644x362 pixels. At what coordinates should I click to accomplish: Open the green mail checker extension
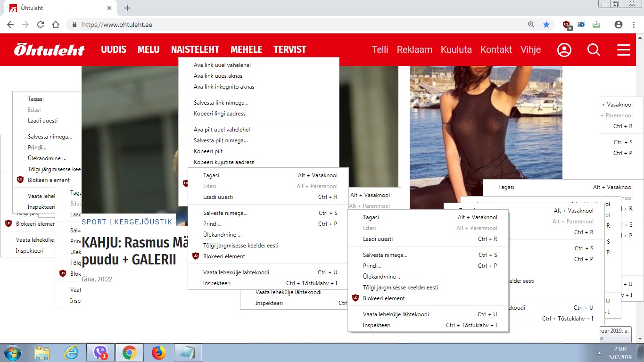(x=596, y=25)
